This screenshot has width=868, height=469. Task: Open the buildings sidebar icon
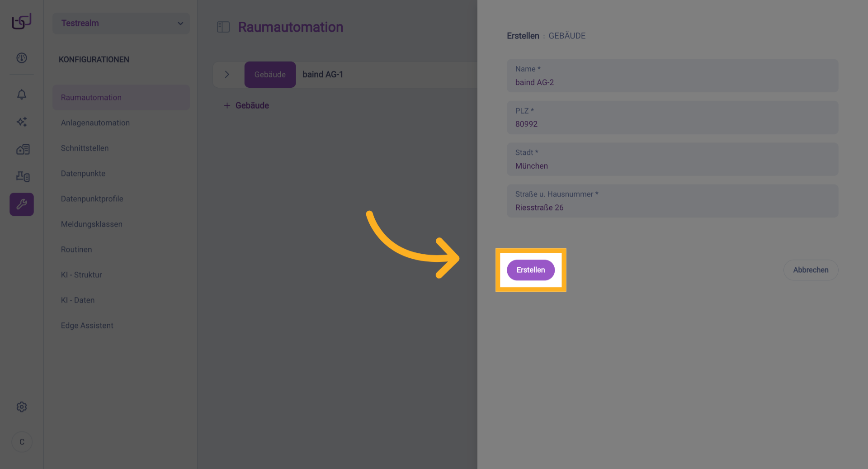[23, 149]
